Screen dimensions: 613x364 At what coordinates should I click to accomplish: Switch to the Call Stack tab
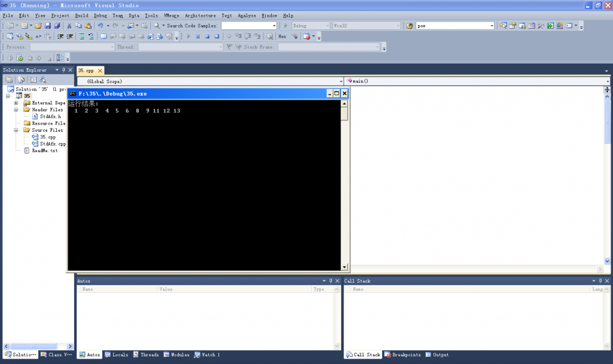click(x=363, y=354)
